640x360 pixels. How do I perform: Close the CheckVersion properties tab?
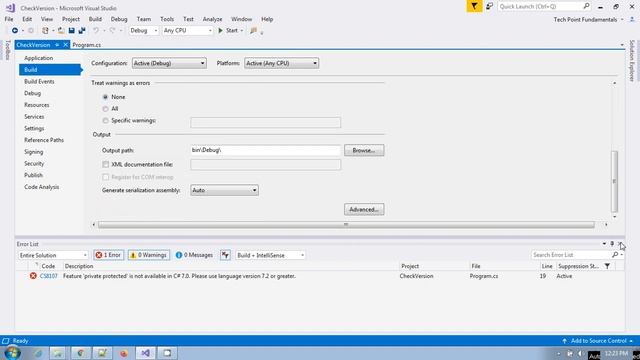click(x=65, y=45)
